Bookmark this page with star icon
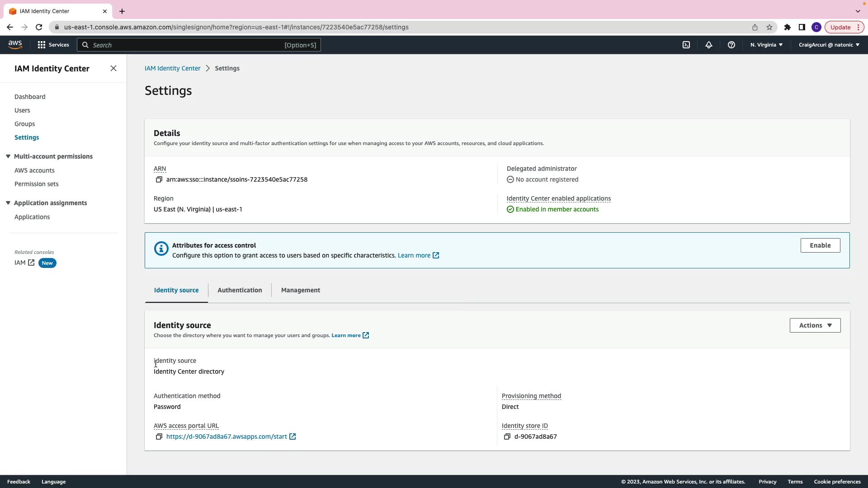The image size is (868, 488). 769,27
